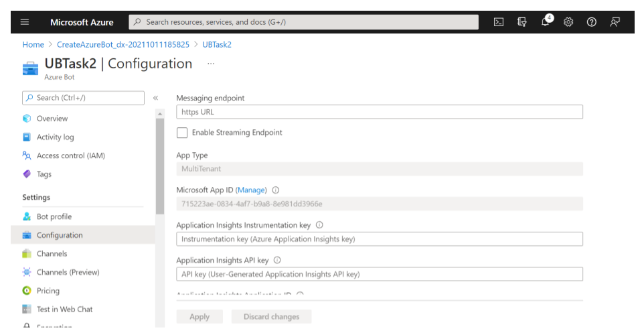Click the Discard changes button
The width and height of the screenshot is (644, 331).
271,316
